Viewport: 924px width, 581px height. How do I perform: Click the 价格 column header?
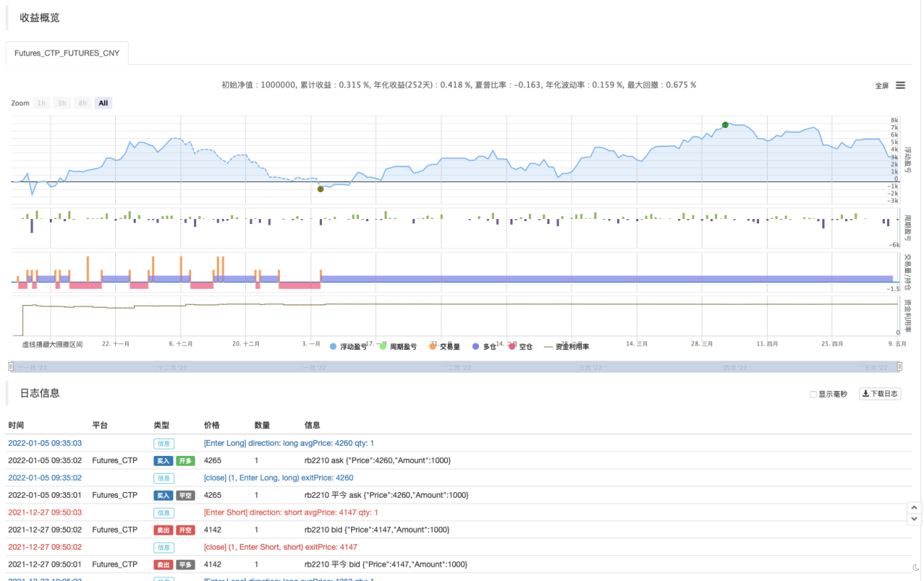click(x=212, y=425)
